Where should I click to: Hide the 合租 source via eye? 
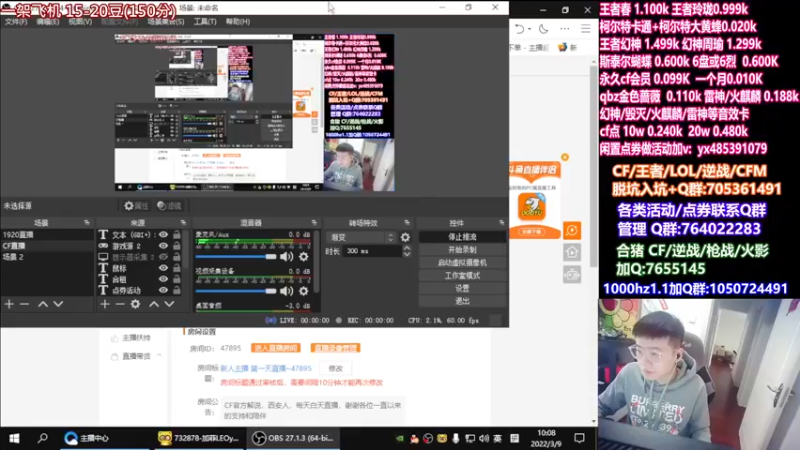pos(163,279)
